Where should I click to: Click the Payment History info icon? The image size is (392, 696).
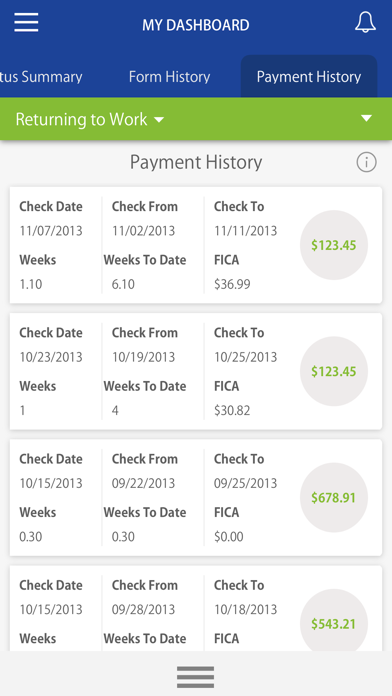click(x=366, y=162)
